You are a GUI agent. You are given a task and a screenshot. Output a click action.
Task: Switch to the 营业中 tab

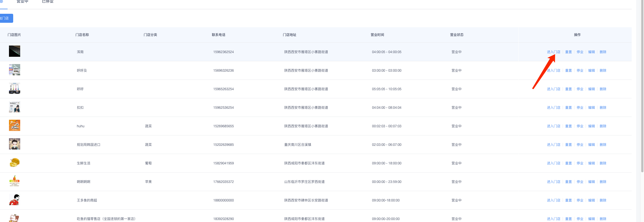[22, 2]
